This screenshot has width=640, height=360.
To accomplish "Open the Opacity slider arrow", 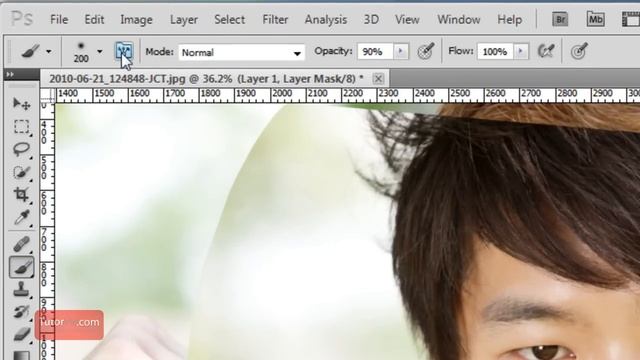I will (400, 51).
